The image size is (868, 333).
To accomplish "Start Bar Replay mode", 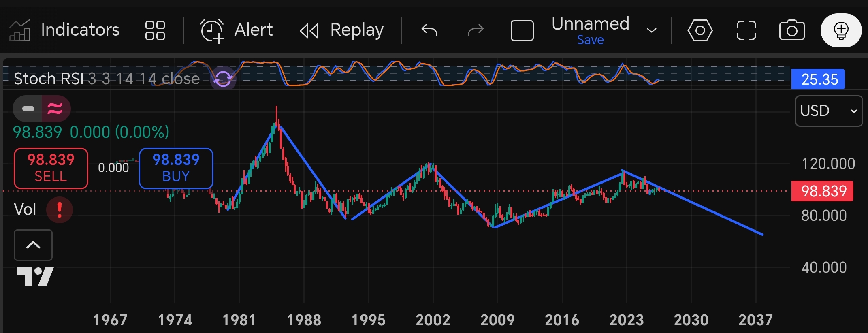I will [x=341, y=30].
